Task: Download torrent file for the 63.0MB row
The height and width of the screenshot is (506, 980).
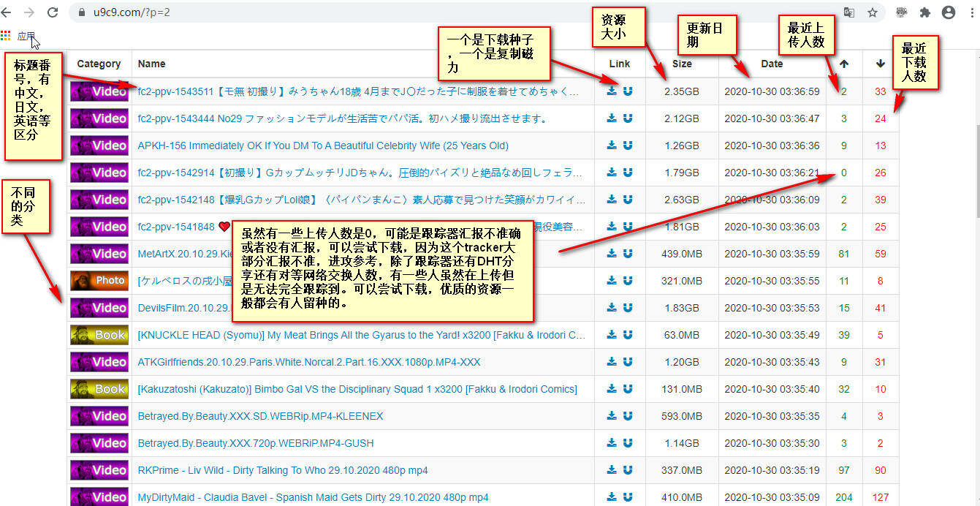Action: pos(612,335)
